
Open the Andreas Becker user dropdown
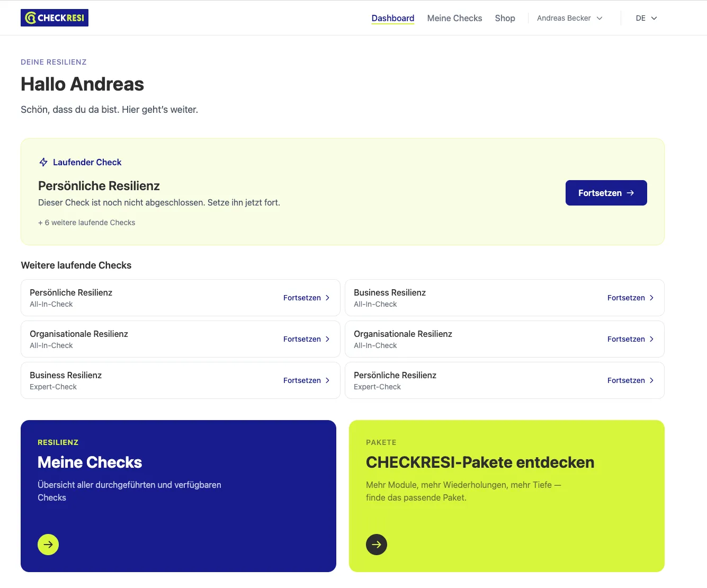[570, 18]
